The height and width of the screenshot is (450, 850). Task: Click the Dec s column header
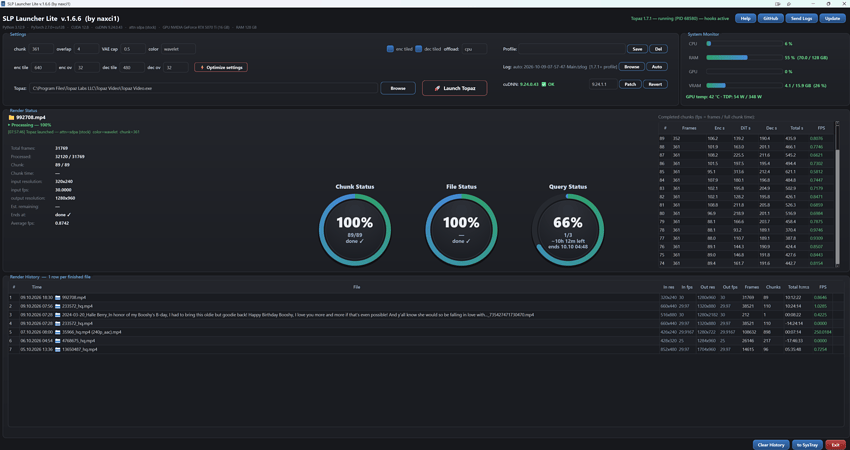[x=770, y=128]
